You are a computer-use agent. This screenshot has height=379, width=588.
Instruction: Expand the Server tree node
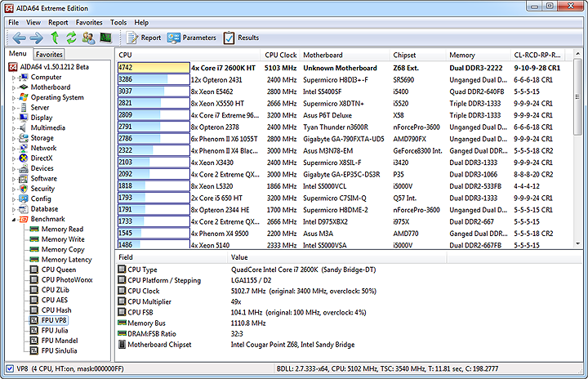(x=14, y=108)
